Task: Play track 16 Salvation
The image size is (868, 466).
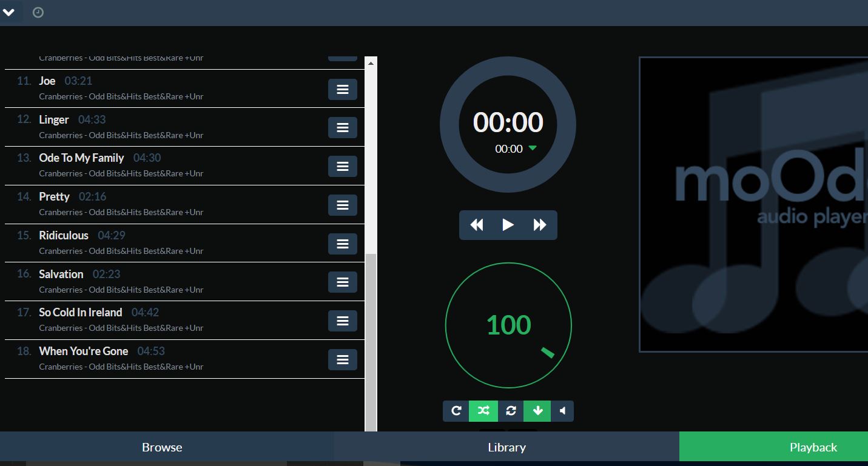Action: (x=185, y=281)
